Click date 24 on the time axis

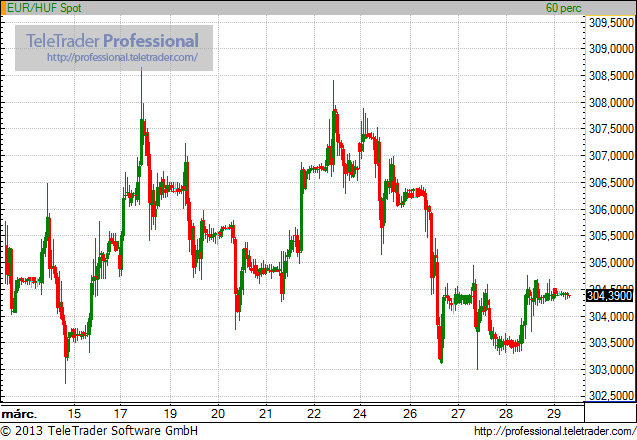(x=360, y=414)
